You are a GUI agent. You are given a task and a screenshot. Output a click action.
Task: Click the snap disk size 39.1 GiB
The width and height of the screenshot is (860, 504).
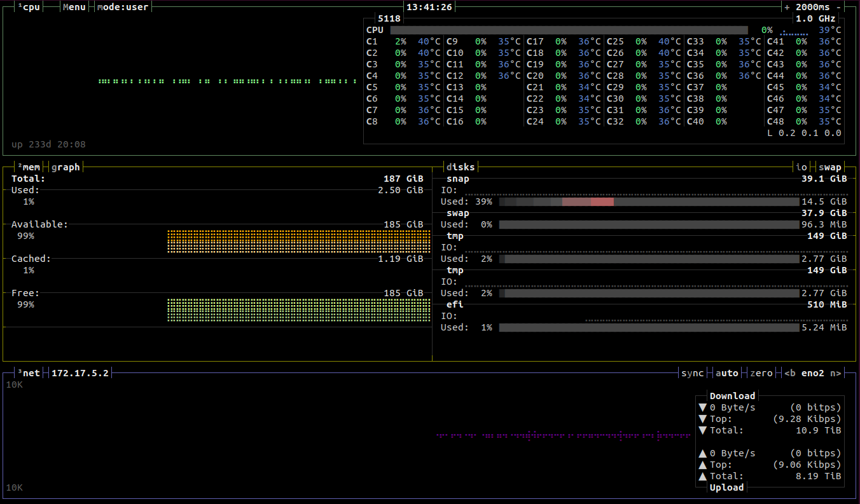pyautogui.click(x=824, y=179)
